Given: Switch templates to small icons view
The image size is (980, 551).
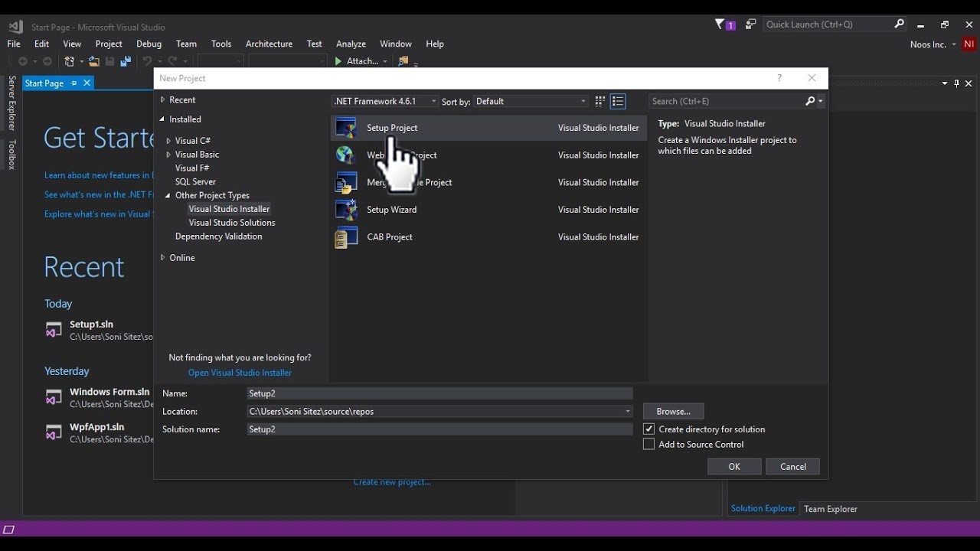Looking at the screenshot, I should click(x=600, y=101).
